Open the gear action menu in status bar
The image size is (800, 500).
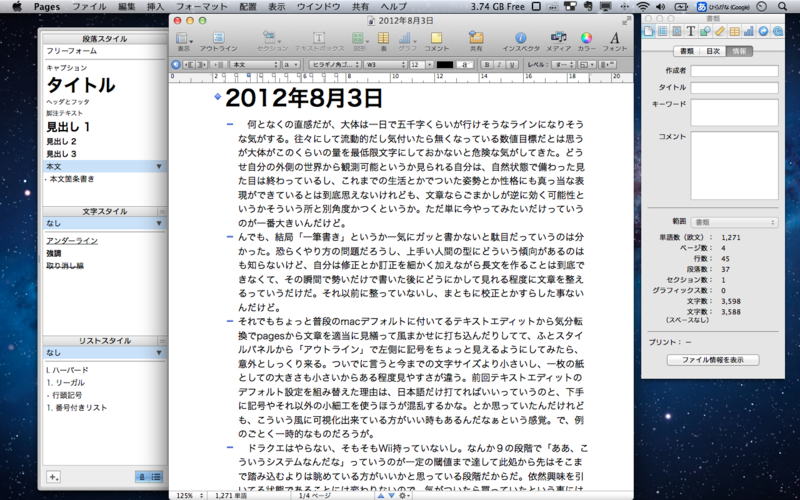pyautogui.click(x=404, y=495)
